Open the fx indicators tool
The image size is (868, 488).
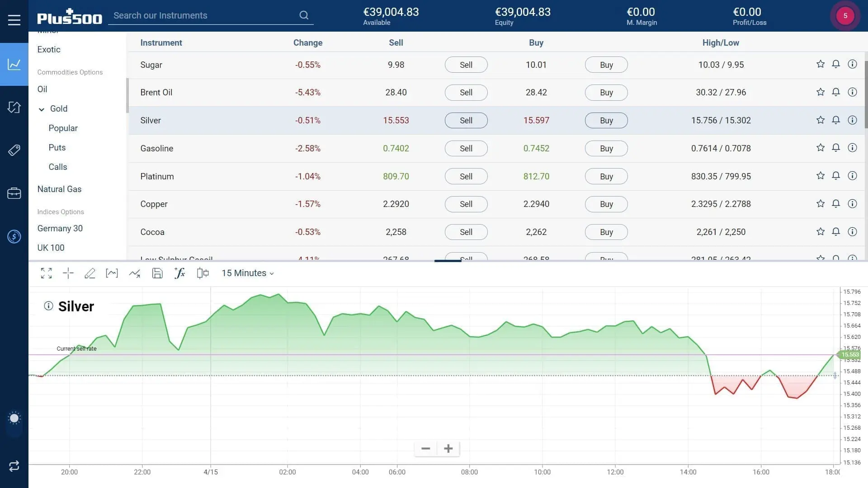[x=179, y=273]
